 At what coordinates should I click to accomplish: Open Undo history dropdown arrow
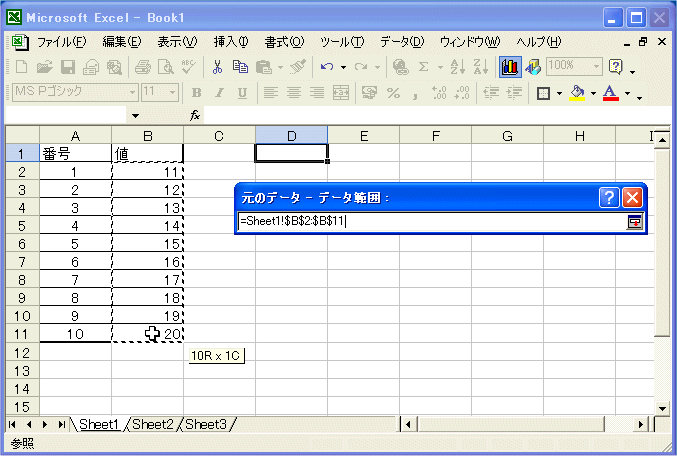[x=344, y=67]
